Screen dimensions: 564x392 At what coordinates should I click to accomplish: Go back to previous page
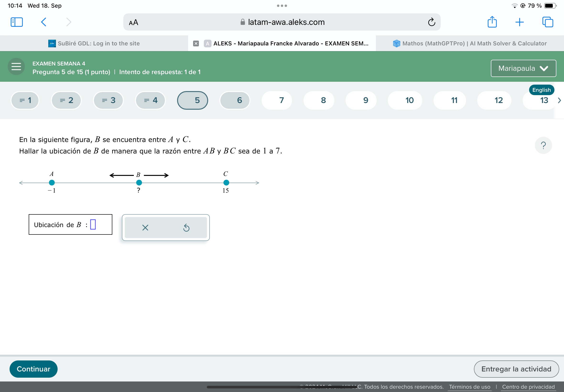[44, 22]
